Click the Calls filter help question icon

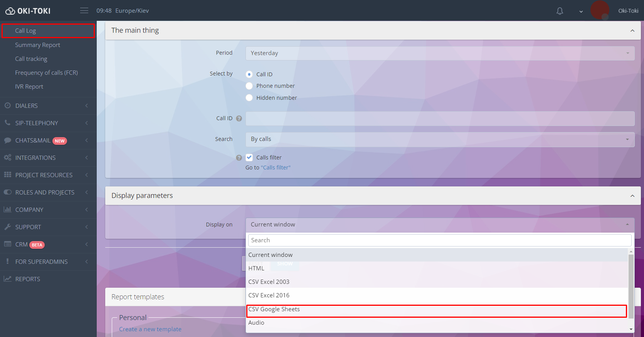coord(239,158)
